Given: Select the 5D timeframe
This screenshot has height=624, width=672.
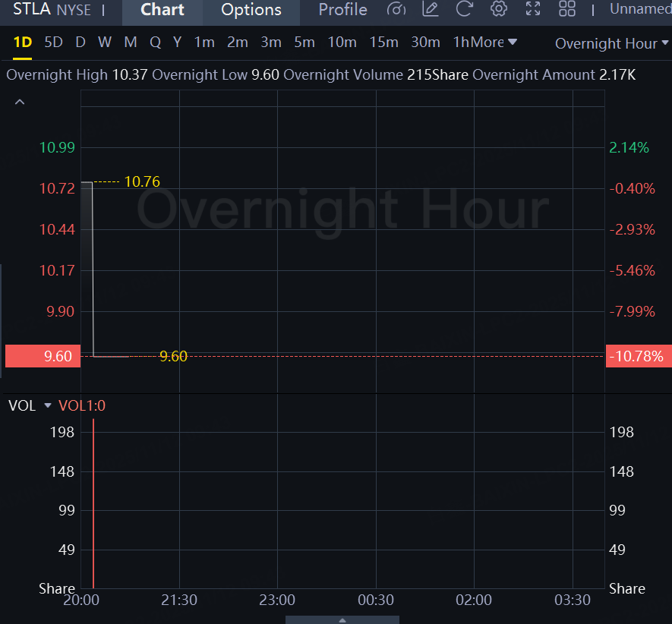Looking at the screenshot, I should tap(54, 42).
